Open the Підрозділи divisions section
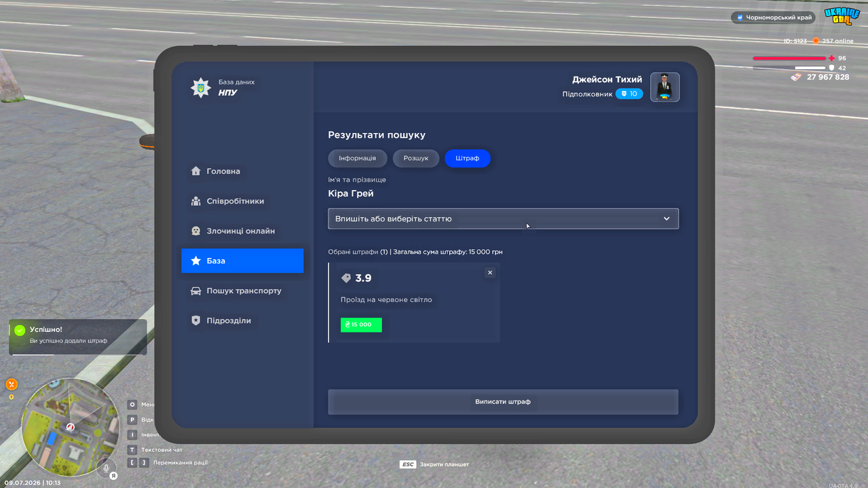The height and width of the screenshot is (488, 868). click(242, 320)
